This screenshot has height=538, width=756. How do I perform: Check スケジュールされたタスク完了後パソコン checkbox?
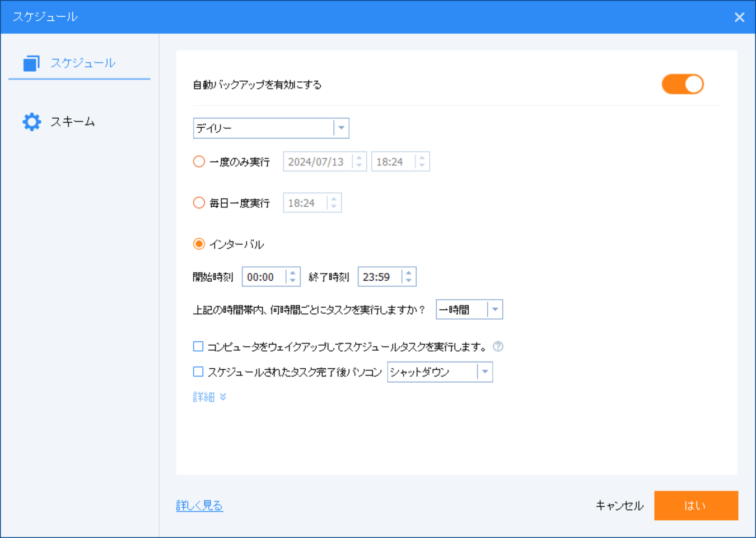click(198, 372)
